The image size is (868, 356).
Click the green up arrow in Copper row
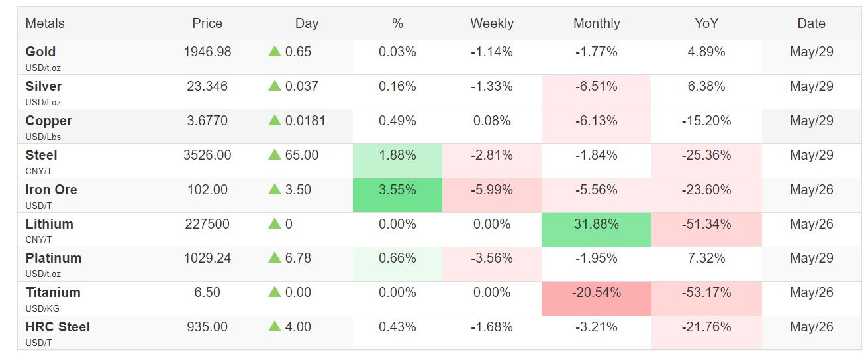275,121
